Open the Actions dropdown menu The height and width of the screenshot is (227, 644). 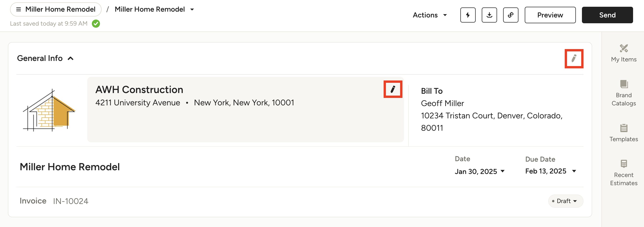pos(430,15)
